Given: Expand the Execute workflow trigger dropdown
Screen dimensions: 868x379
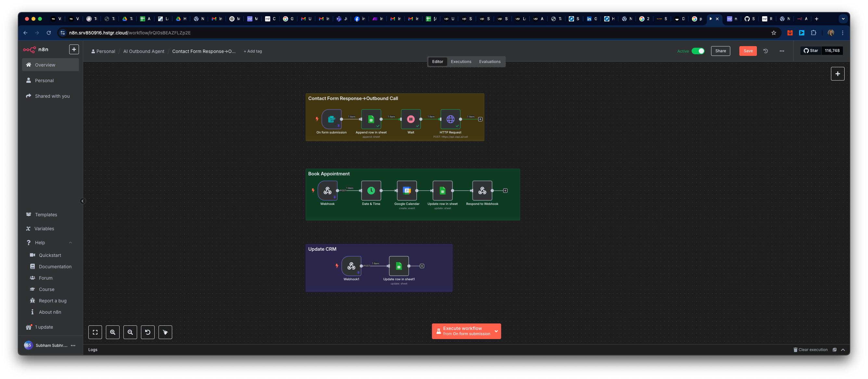Looking at the screenshot, I should [x=496, y=331].
